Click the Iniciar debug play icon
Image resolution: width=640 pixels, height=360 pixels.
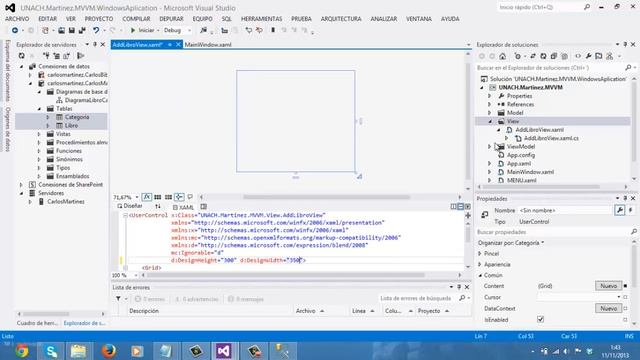tap(133, 30)
